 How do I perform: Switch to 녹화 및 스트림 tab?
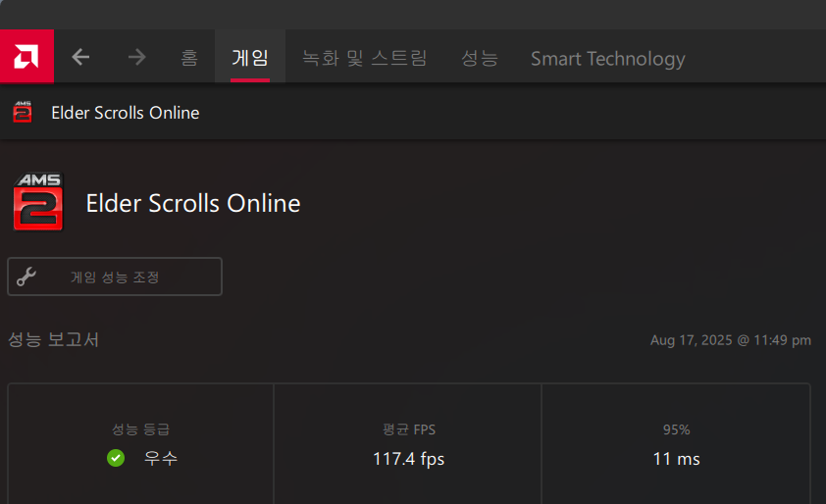(x=365, y=58)
